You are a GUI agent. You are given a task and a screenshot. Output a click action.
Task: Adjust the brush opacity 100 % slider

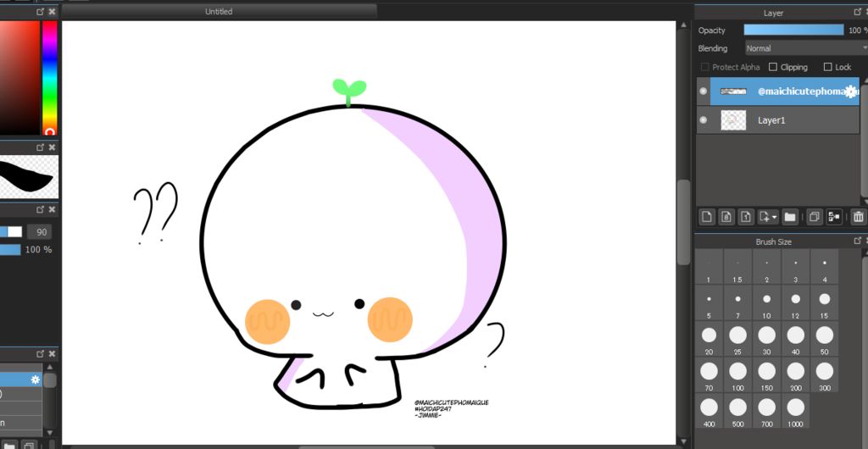coord(10,249)
